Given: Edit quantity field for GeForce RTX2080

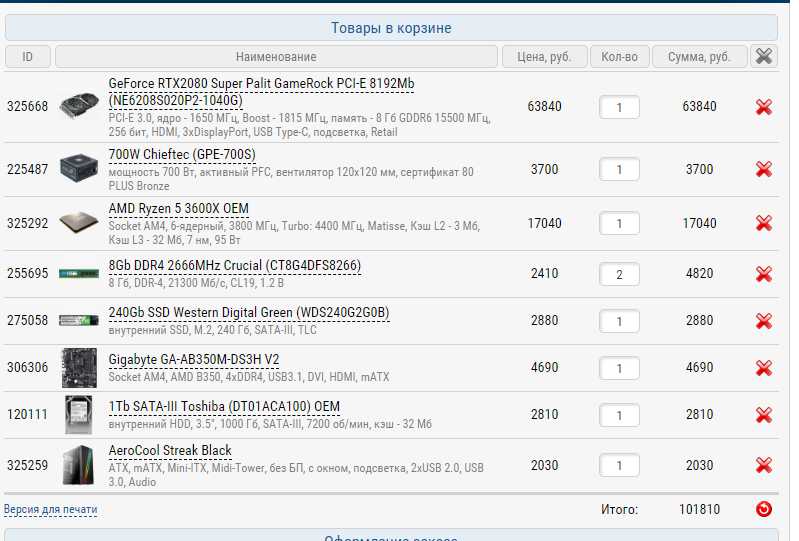Looking at the screenshot, I should click(619, 107).
